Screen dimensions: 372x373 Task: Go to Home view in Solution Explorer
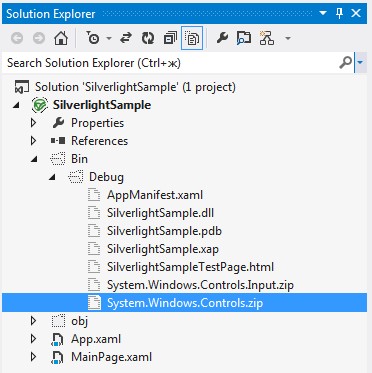click(61, 39)
